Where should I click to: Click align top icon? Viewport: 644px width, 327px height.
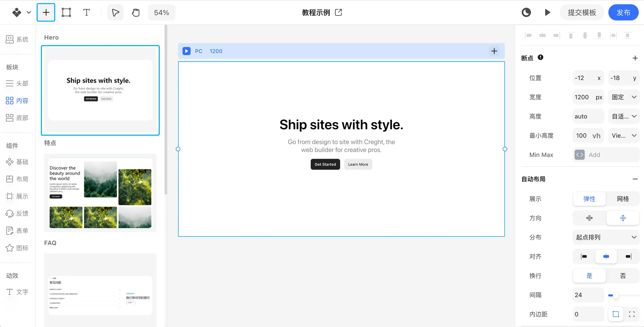[x=571, y=35]
